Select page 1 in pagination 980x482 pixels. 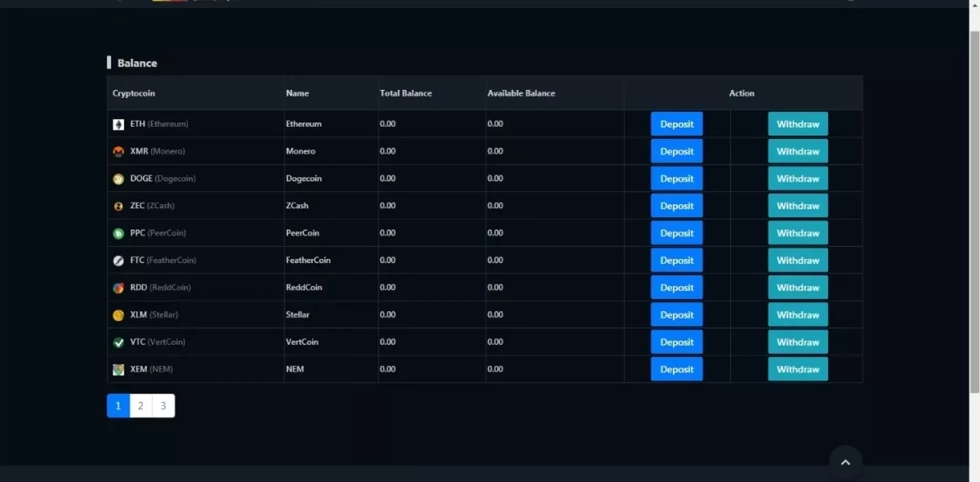pyautogui.click(x=118, y=406)
